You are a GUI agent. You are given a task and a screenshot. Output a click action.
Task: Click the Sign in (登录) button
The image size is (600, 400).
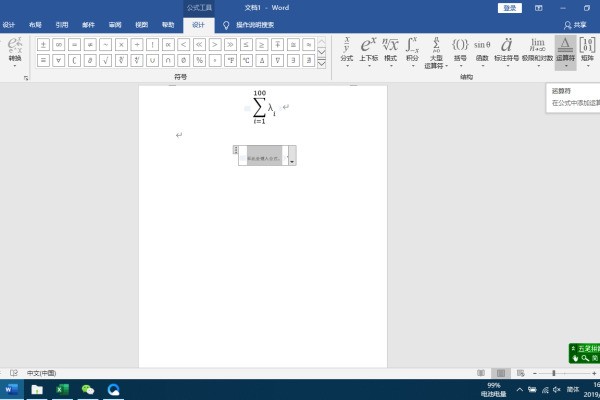coord(511,7)
